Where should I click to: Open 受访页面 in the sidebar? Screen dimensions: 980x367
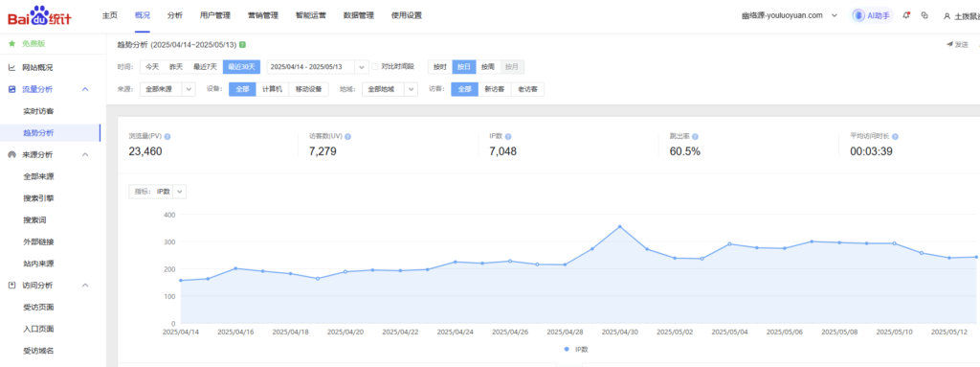(38, 307)
